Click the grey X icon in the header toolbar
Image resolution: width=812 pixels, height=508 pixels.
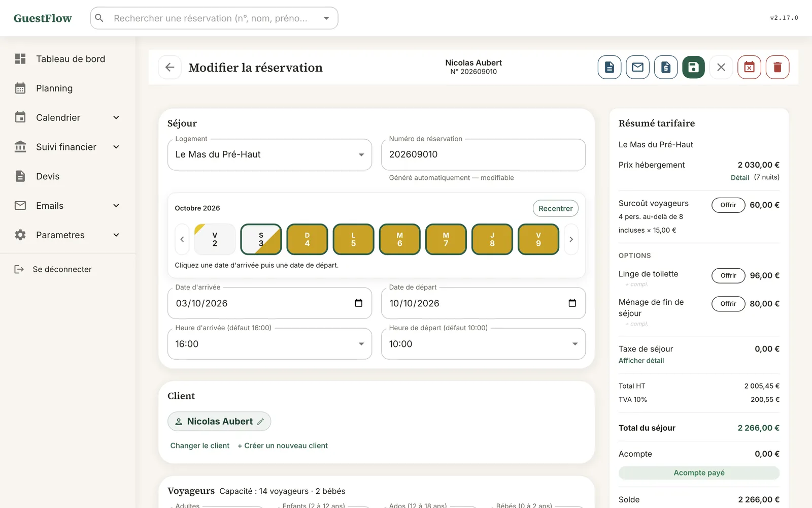[x=721, y=67]
